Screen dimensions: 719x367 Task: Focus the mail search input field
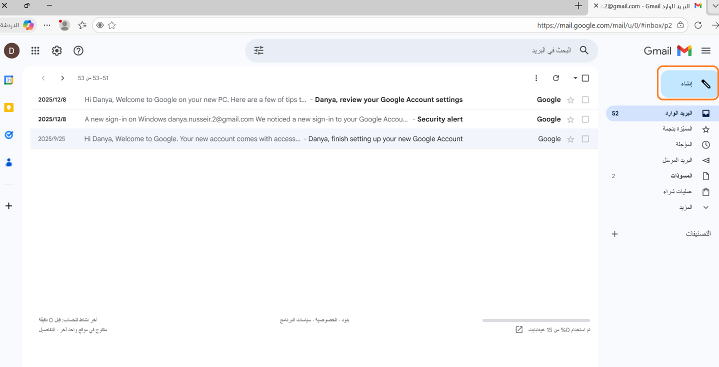click(x=422, y=50)
